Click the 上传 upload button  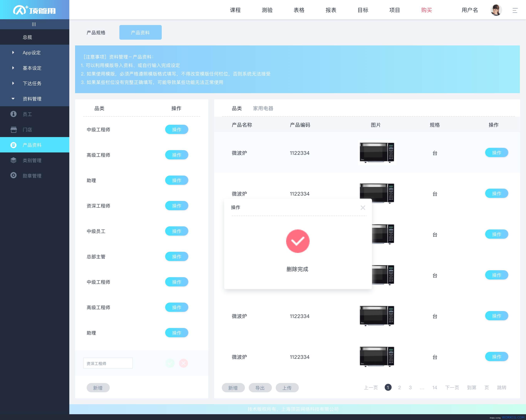[287, 387]
